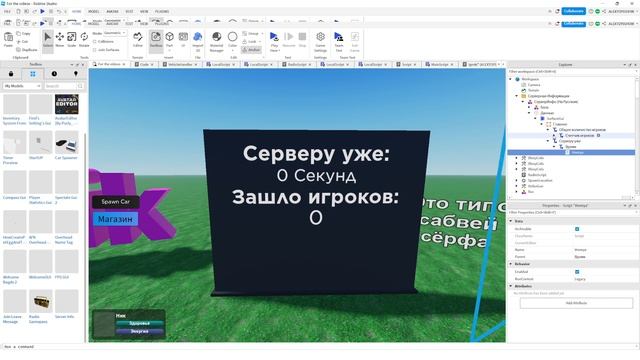This screenshot has width=640, height=360.
Task: Click the Collaborate button
Action: pos(573,11)
